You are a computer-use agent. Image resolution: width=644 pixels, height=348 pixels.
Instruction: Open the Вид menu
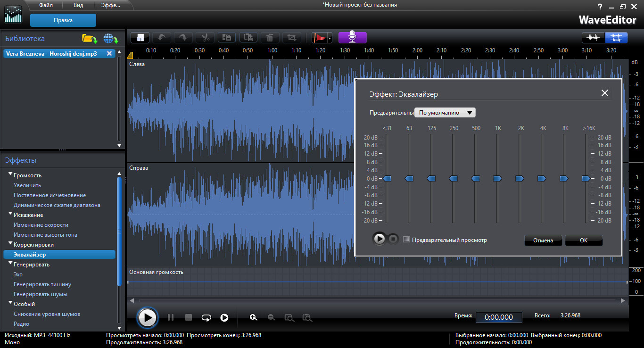[79, 5]
